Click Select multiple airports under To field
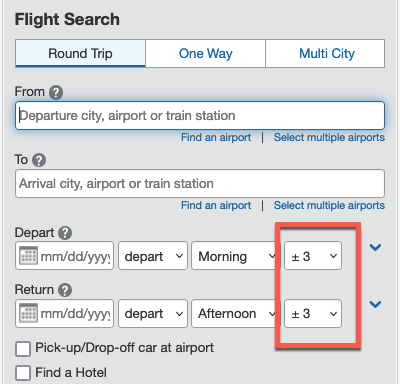Image resolution: width=400 pixels, height=384 pixels. (329, 205)
